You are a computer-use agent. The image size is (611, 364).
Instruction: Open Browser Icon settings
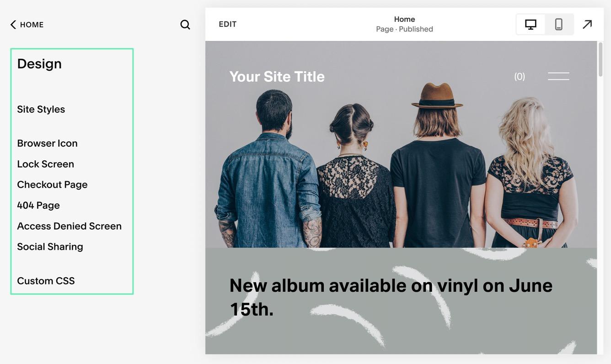pyautogui.click(x=47, y=143)
